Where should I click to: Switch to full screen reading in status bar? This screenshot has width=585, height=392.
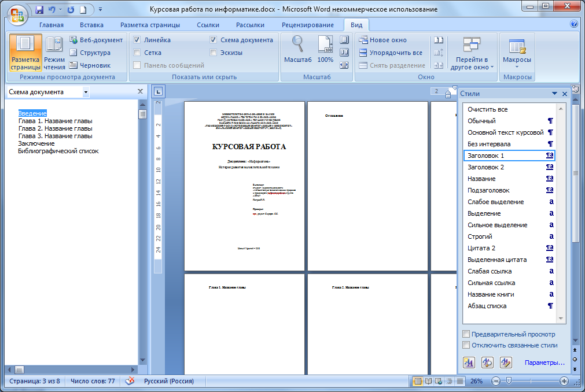[x=428, y=381]
